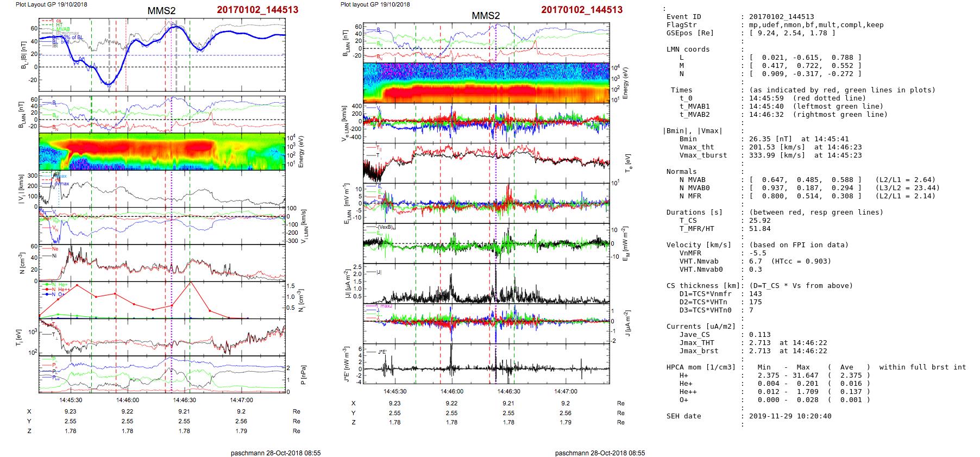Select the 'FlagStr' label
980x457 pixels.
click(681, 25)
